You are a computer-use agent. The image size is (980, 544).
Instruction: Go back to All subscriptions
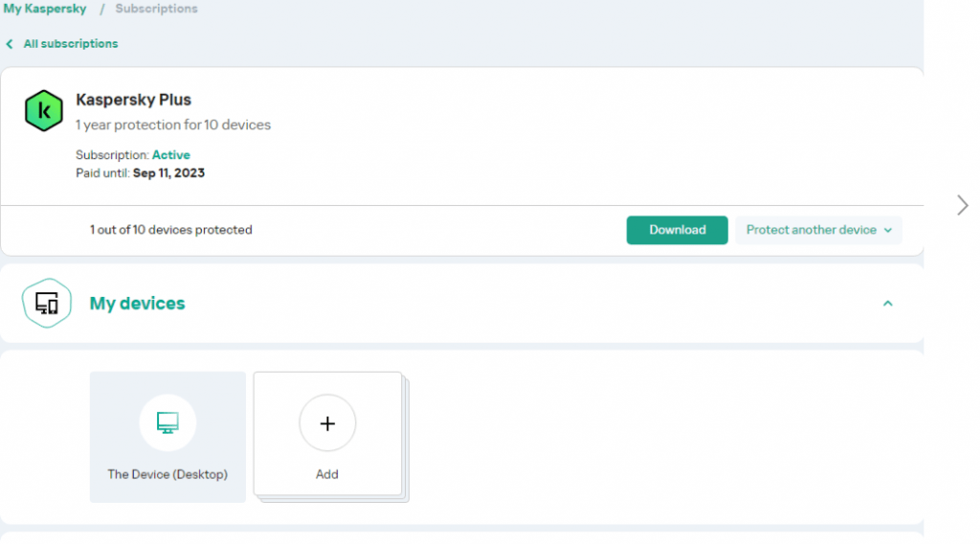[71, 44]
